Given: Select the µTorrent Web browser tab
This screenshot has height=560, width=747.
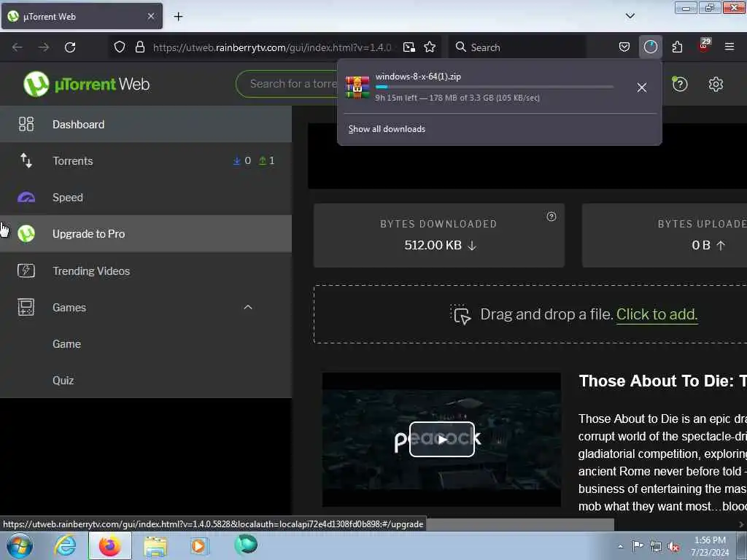Looking at the screenshot, I should click(x=82, y=16).
